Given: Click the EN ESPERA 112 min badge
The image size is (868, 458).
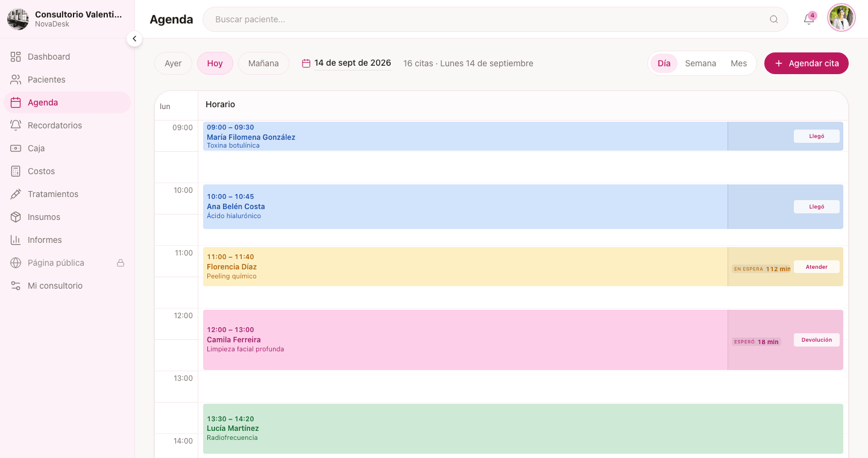Looking at the screenshot, I should pyautogui.click(x=761, y=269).
